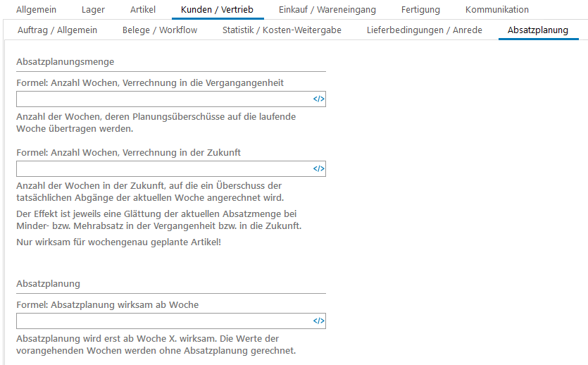The width and height of the screenshot is (588, 365).
Task: Select the Absatzplanung wirksam ab Woche input
Action: [163, 321]
